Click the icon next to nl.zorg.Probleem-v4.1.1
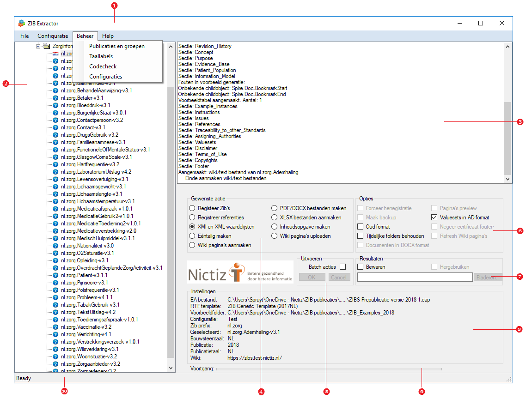 [x=55, y=297]
